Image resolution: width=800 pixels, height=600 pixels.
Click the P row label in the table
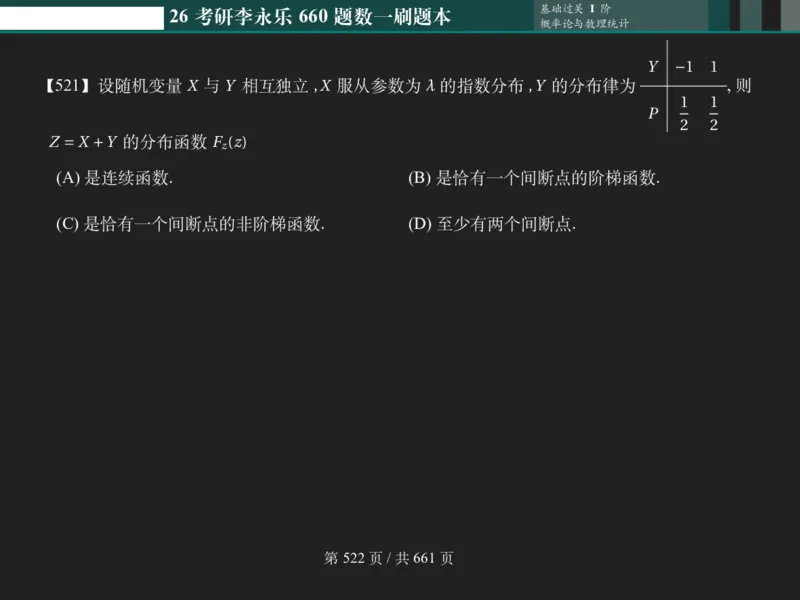coord(655,111)
